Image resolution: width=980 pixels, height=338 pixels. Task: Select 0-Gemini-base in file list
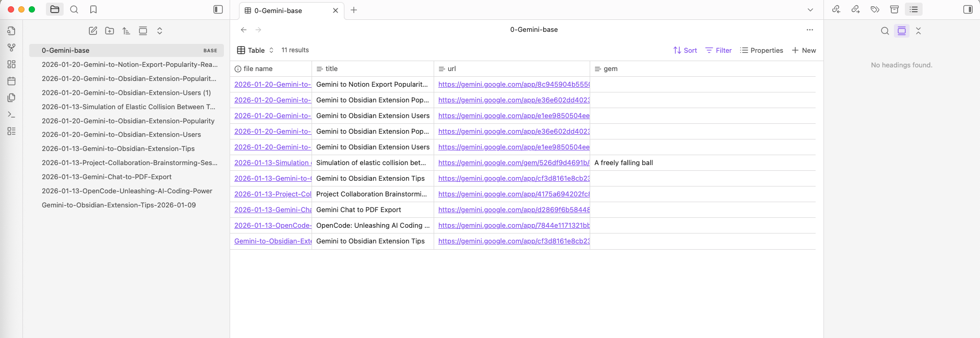(126, 50)
